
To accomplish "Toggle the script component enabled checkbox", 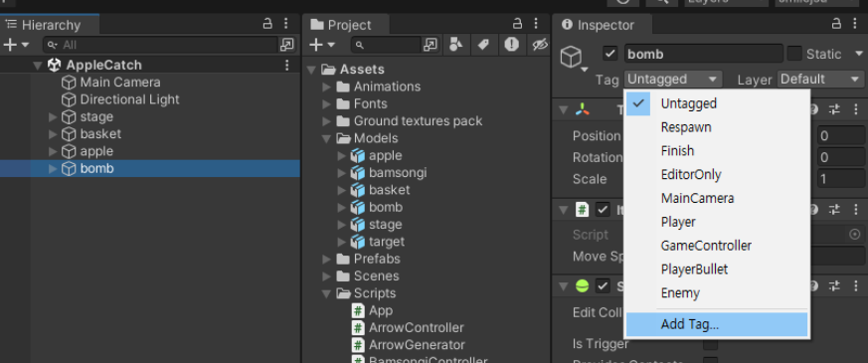I will click(x=603, y=210).
